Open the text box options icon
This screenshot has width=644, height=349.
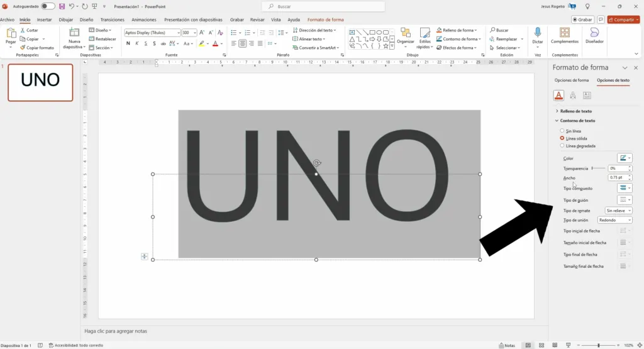tap(587, 95)
